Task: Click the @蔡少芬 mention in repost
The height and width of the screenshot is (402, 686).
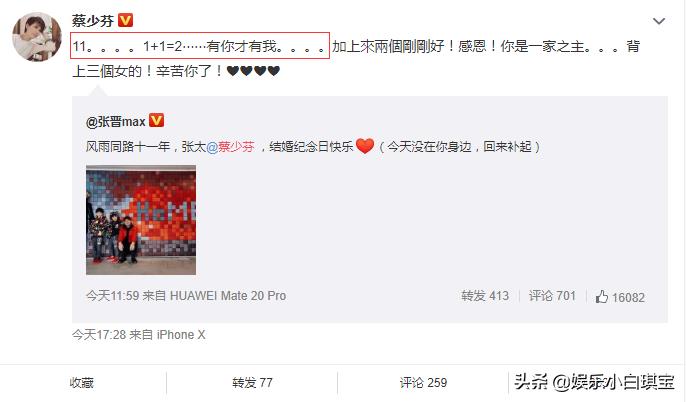Action: coord(230,147)
